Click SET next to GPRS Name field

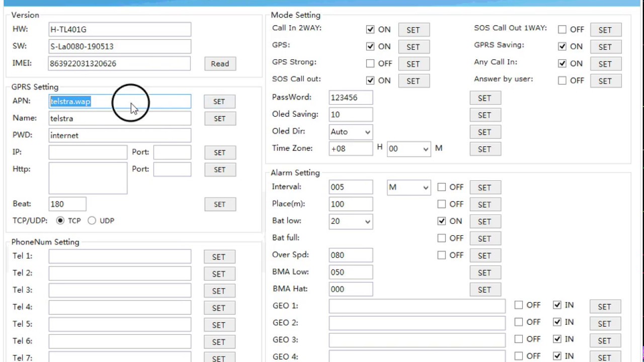[x=220, y=119]
